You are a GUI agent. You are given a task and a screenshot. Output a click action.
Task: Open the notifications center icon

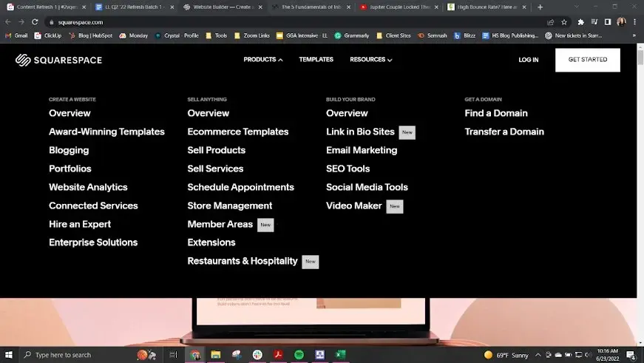tap(631, 355)
